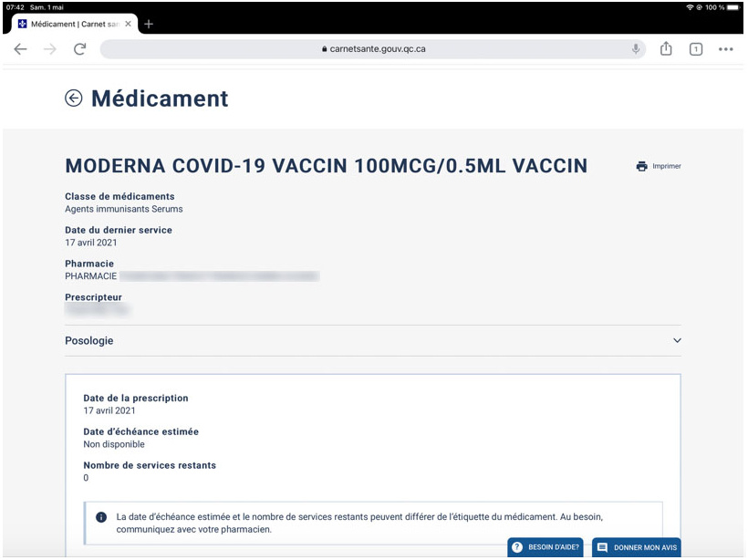Click the DONNER MON AVIS button
The width and height of the screenshot is (748, 560).
[637, 547]
